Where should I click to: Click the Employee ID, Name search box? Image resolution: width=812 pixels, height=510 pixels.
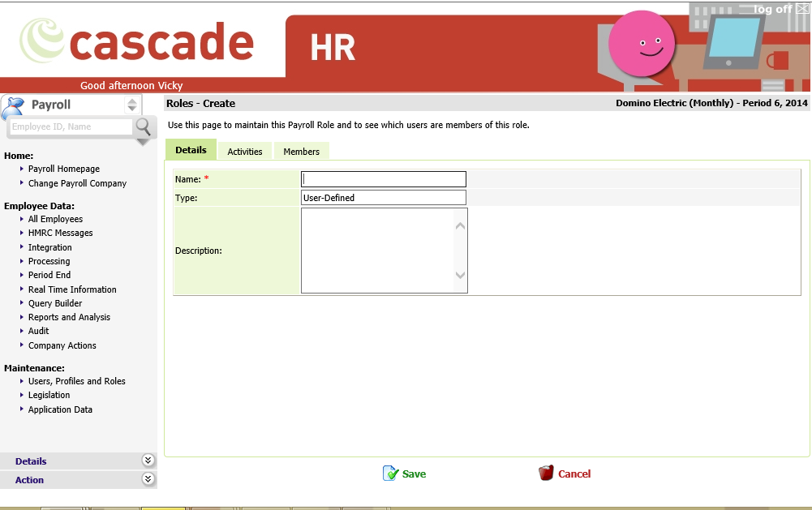pyautogui.click(x=71, y=126)
